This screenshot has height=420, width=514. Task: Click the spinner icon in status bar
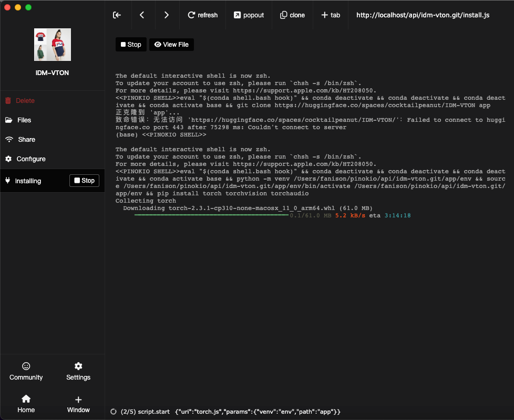coord(114,412)
